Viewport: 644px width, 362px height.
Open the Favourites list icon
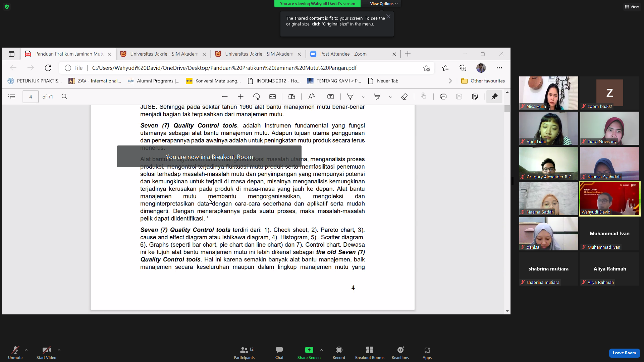(x=445, y=68)
